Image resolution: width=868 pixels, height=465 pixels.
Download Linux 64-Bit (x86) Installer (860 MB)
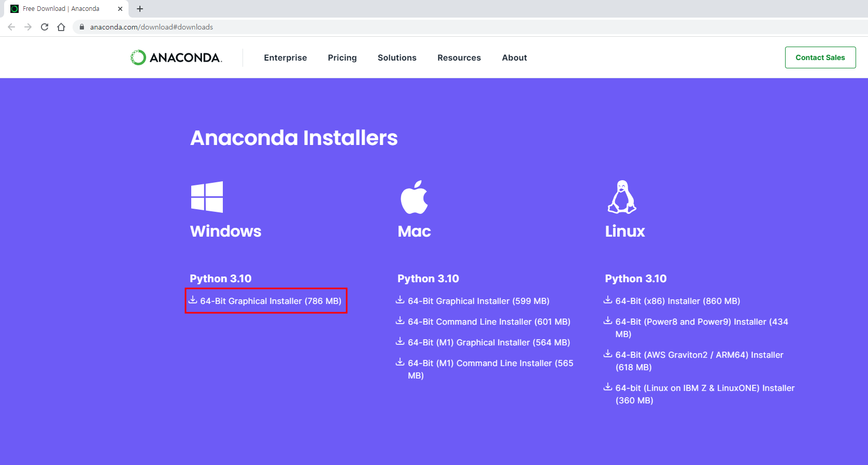[678, 301]
